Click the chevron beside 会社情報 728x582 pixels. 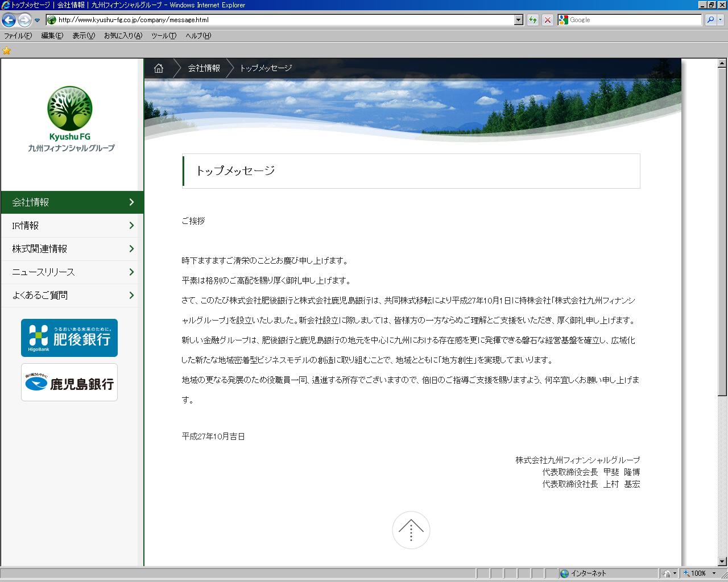click(x=131, y=202)
